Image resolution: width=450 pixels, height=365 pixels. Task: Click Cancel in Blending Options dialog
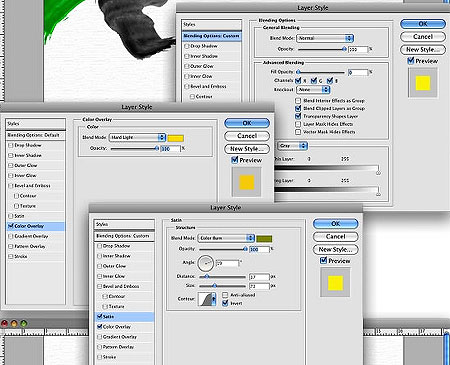tap(423, 37)
